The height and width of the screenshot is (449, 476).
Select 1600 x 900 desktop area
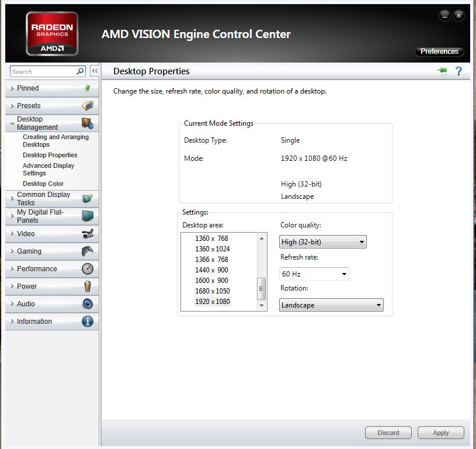(211, 281)
